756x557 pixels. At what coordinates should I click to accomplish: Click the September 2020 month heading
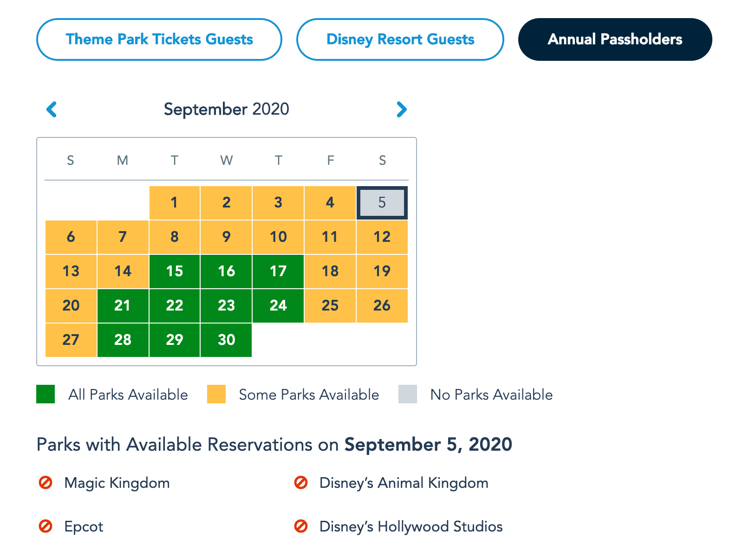point(226,110)
